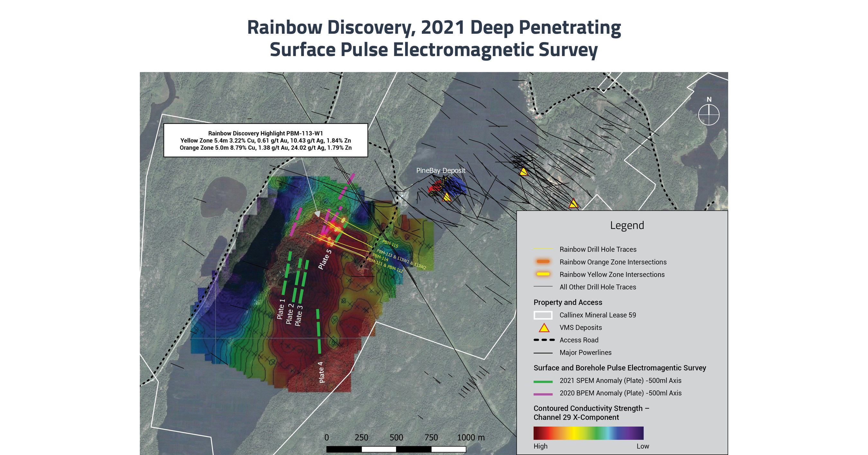Click the Rainbow Yellow Zone Intersections legend entry

pos(543,274)
